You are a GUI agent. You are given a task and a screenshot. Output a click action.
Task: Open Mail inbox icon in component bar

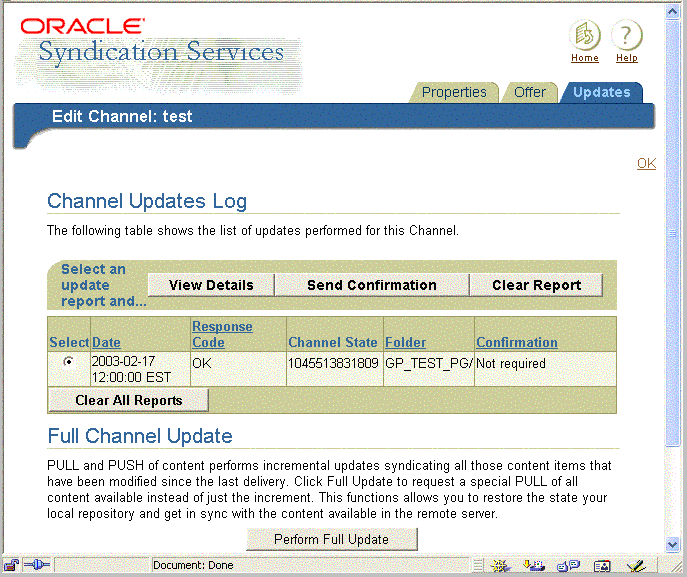coord(534,566)
